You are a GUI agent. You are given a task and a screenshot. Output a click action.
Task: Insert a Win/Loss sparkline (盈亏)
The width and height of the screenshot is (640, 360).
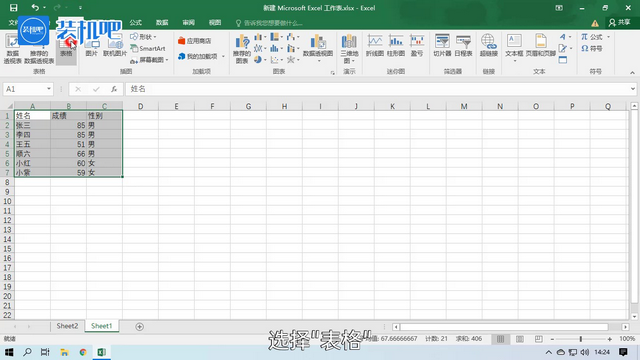[x=417, y=45]
